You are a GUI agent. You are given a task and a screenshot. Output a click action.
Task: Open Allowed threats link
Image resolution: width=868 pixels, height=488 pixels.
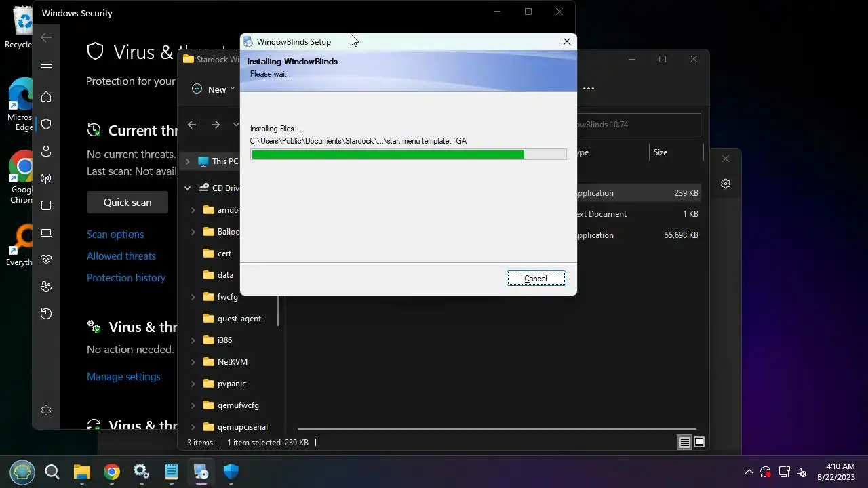click(x=121, y=256)
